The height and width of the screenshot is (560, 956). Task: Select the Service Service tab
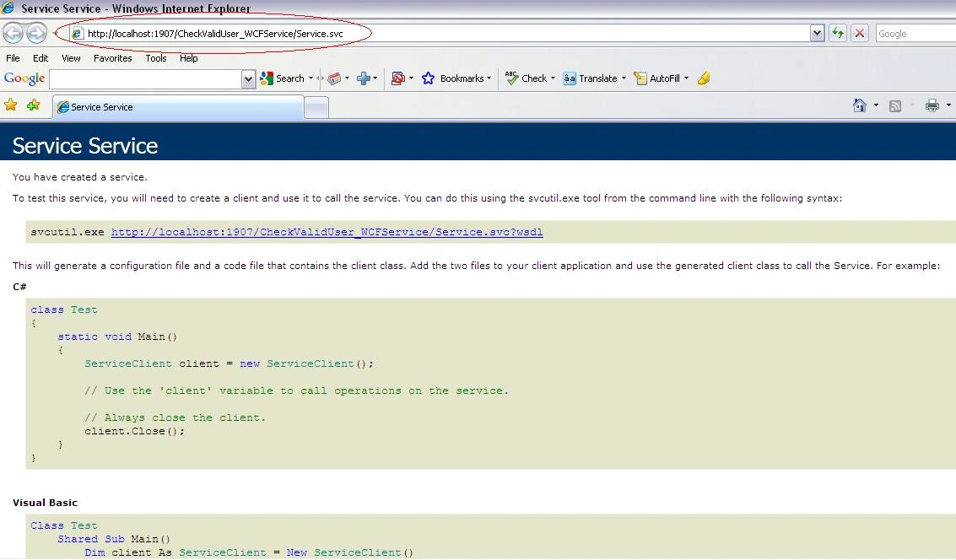click(x=178, y=107)
